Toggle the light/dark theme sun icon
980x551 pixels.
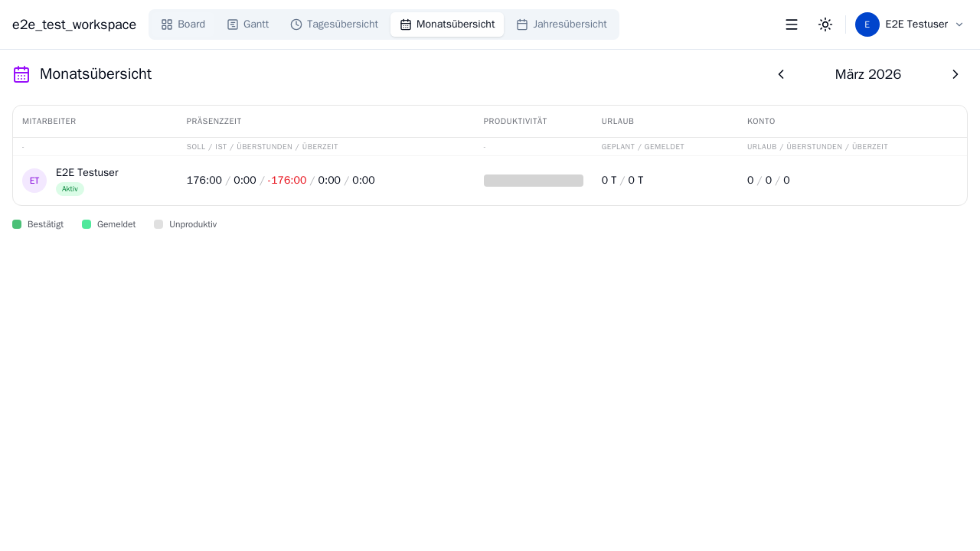pos(825,24)
